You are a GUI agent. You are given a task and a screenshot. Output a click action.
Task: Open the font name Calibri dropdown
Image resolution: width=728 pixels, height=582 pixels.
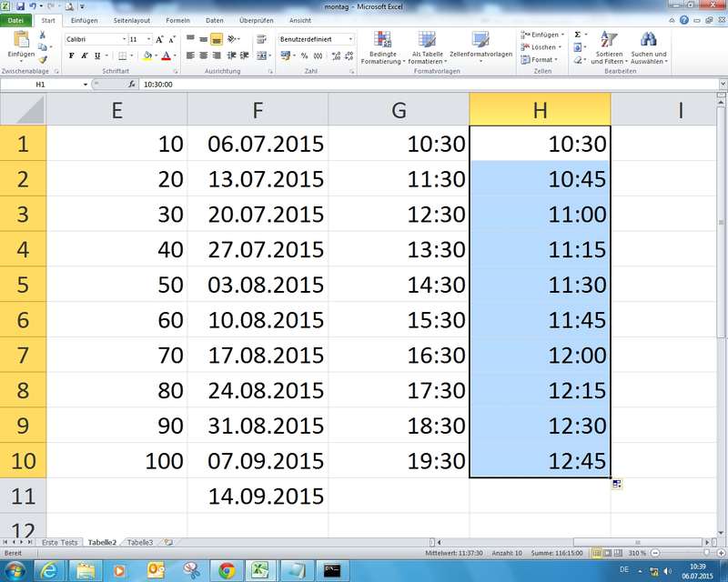123,39
